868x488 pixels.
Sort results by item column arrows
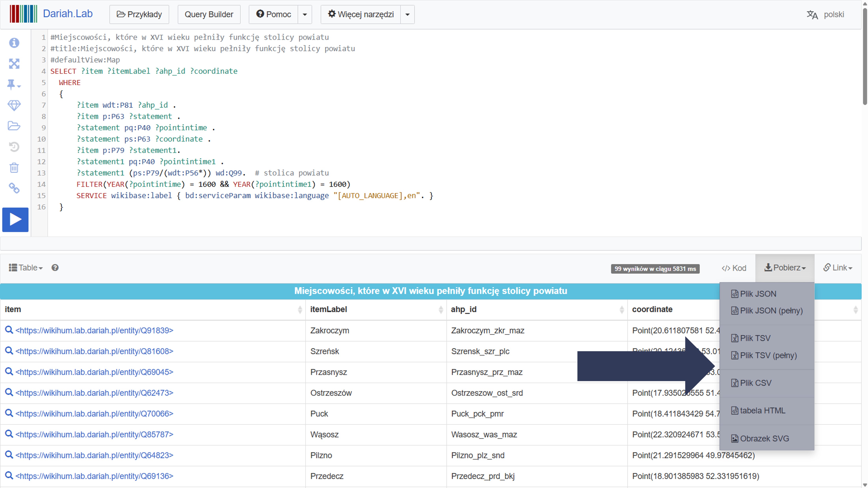pos(300,309)
